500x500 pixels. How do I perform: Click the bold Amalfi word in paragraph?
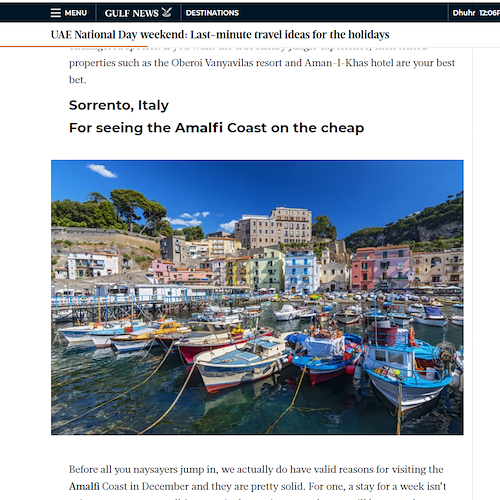(84, 486)
